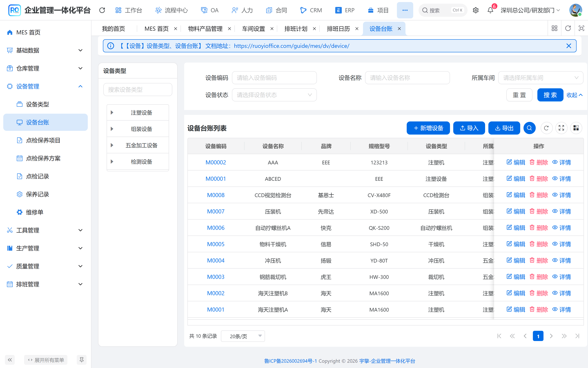The image size is (588, 368).
Task: Open device code link M00002
Action: tap(216, 162)
